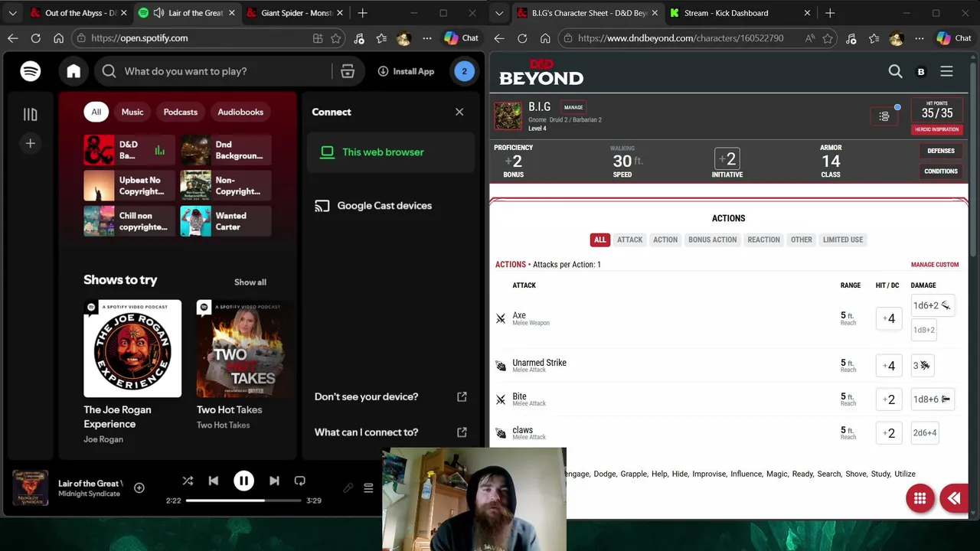
Task: Roll the Bite 1d8+6 damage
Action: coord(932,399)
